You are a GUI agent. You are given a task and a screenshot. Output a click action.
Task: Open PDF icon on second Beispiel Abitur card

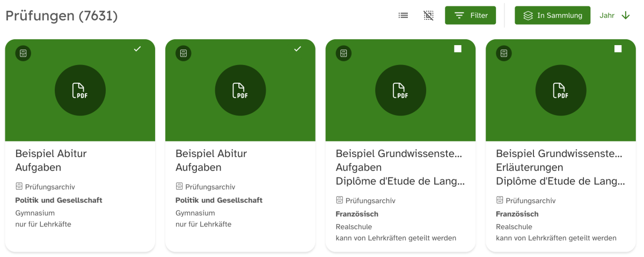point(240,90)
